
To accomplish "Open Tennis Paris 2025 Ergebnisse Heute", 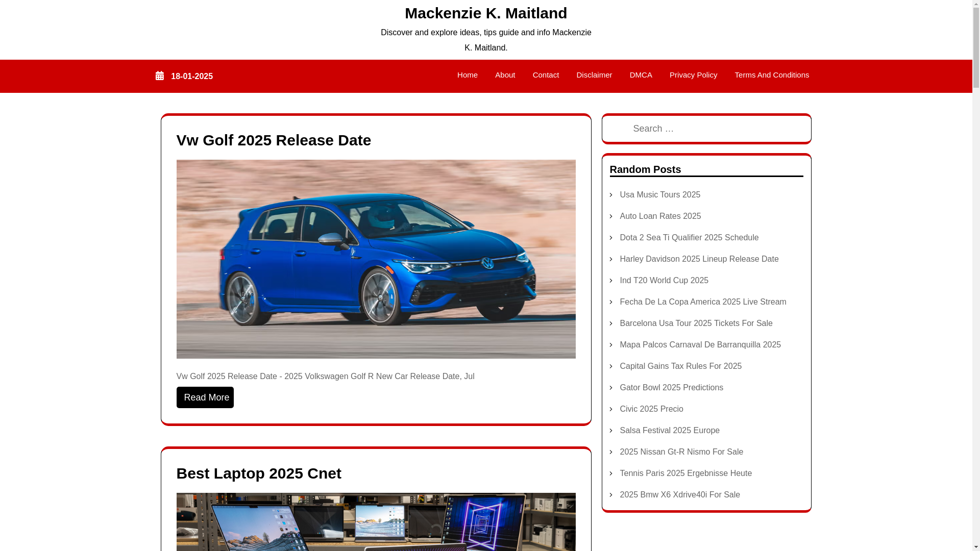I will coord(685,473).
